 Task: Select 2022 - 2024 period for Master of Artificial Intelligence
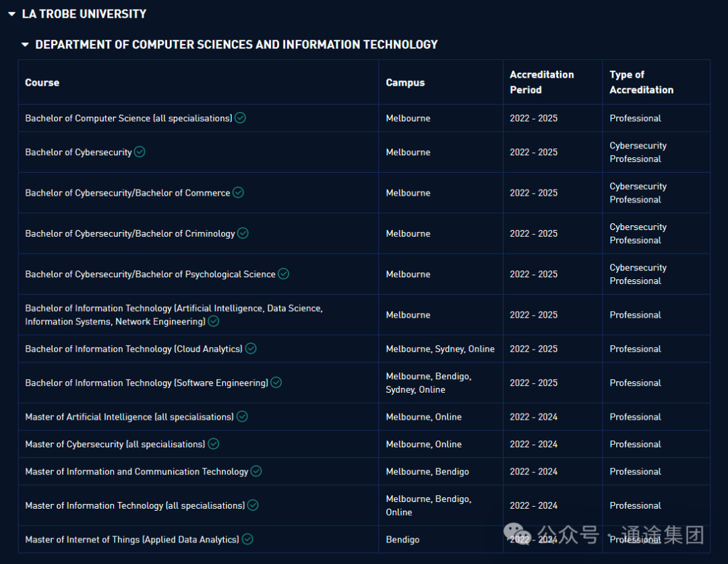pos(534,417)
